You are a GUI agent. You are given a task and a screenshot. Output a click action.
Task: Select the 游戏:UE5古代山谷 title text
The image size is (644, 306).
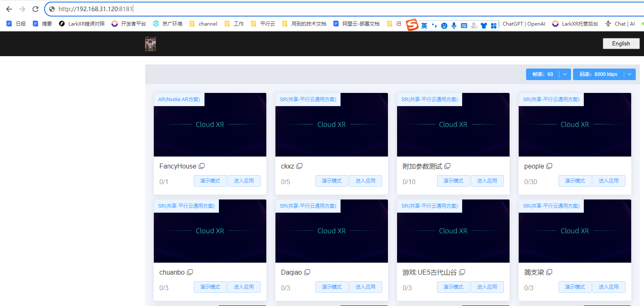pos(430,273)
